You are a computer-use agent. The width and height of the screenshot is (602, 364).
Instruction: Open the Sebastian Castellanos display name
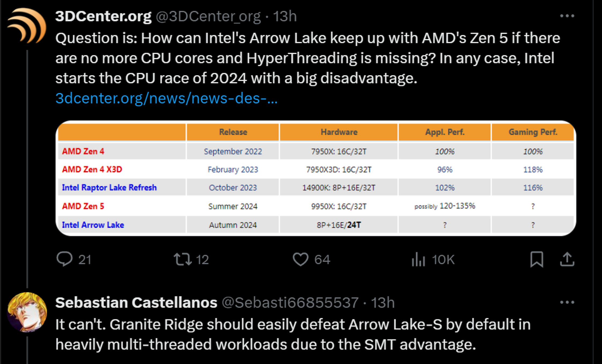(x=136, y=303)
